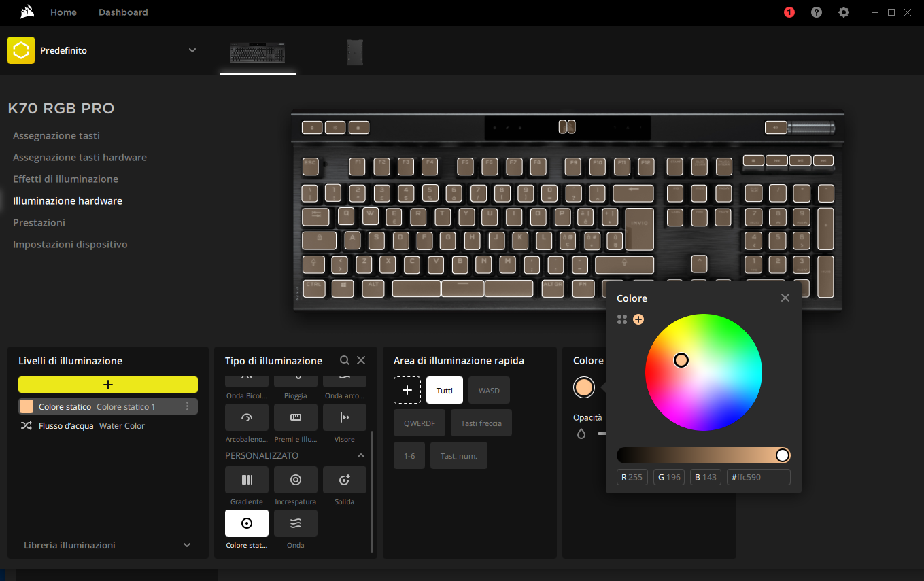Select the Colore statico 1 layer
Viewport: 924px width, 581px height.
pos(108,406)
